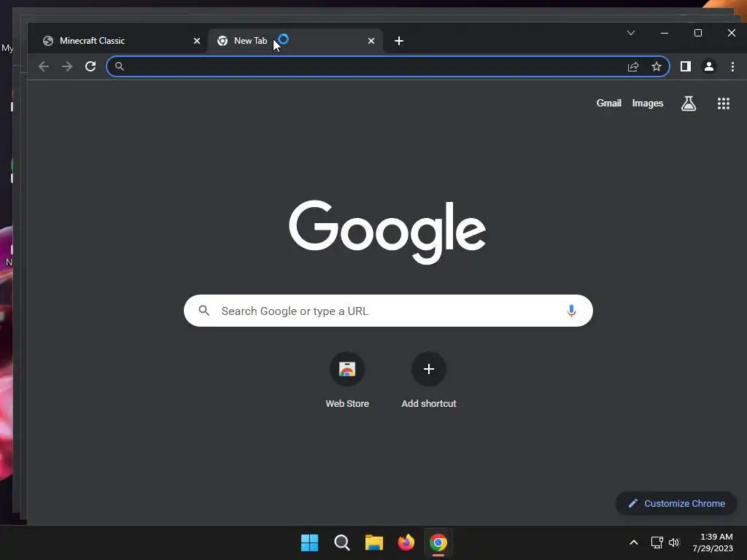Open the Images link

(648, 104)
